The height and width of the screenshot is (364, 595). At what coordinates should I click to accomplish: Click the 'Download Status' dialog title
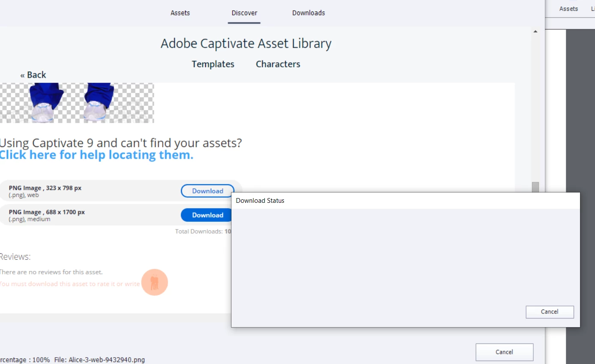click(x=260, y=201)
